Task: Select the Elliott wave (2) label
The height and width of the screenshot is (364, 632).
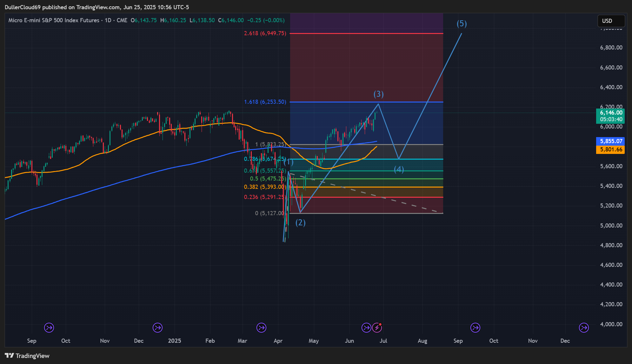Action: [300, 223]
